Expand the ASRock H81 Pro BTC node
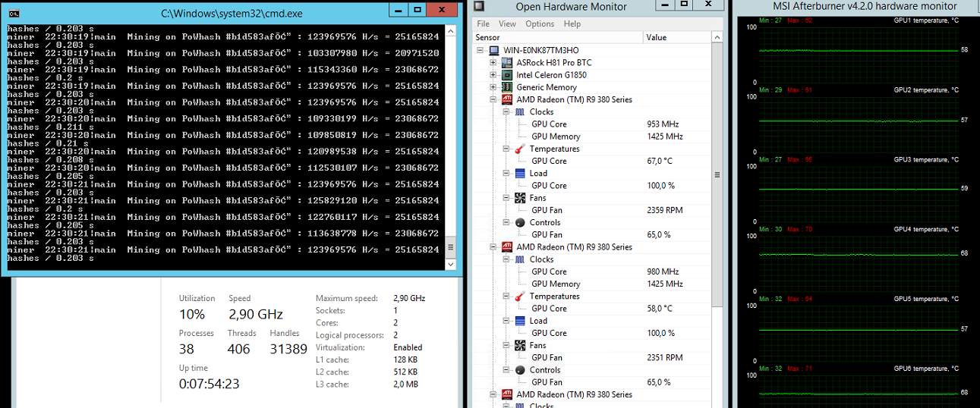The height and width of the screenshot is (408, 980). pos(493,62)
